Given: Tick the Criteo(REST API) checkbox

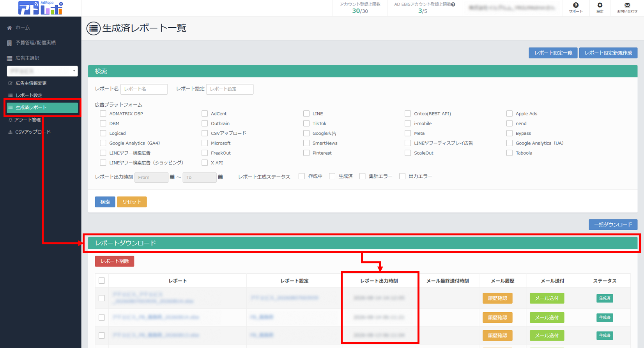Looking at the screenshot, I should pyautogui.click(x=408, y=114).
